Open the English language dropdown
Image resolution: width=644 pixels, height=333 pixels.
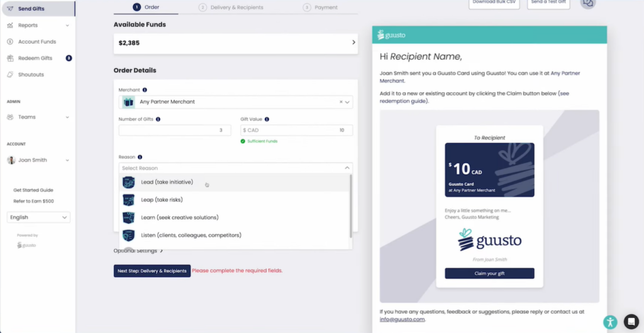[x=38, y=217]
